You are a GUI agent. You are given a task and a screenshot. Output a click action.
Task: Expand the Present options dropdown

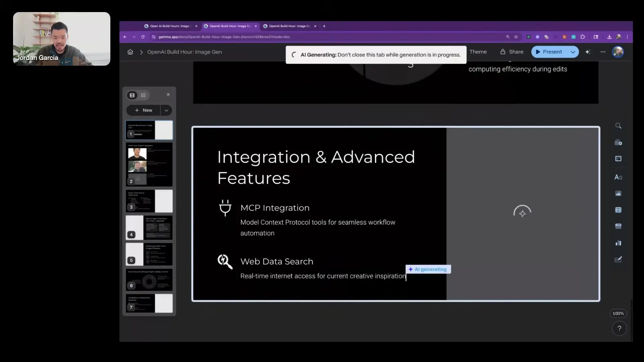pyautogui.click(x=573, y=52)
